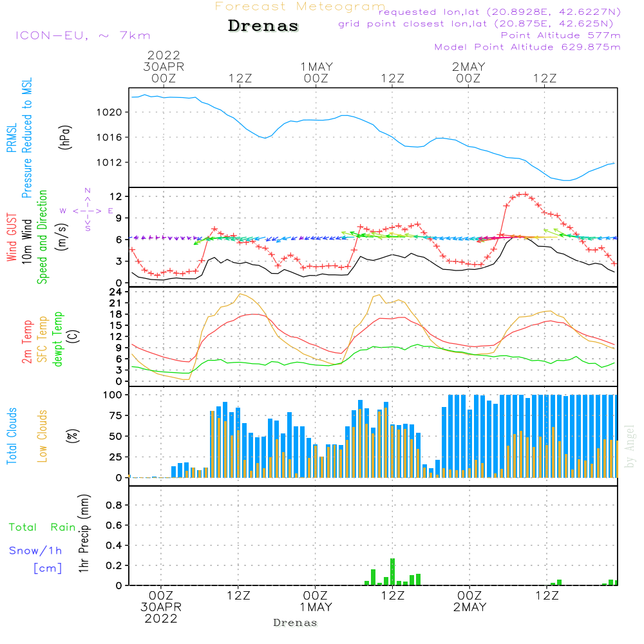Click bottom '00Z 2MAY' time label

click(469, 601)
